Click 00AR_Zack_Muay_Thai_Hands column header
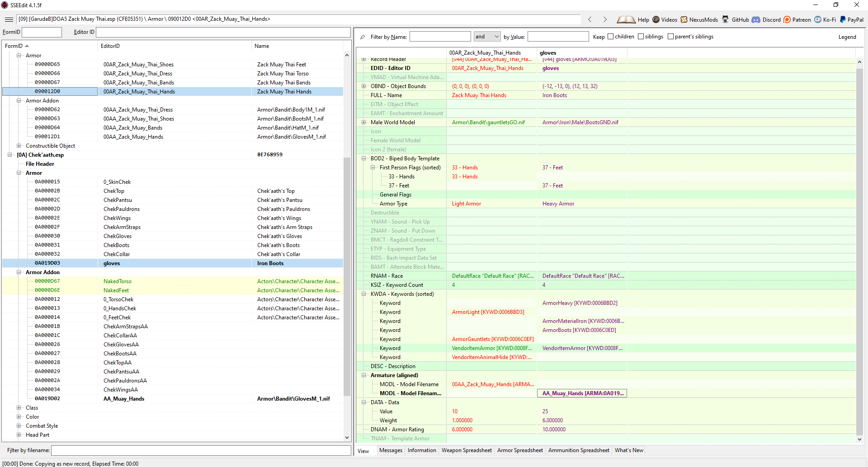 pyautogui.click(x=491, y=53)
